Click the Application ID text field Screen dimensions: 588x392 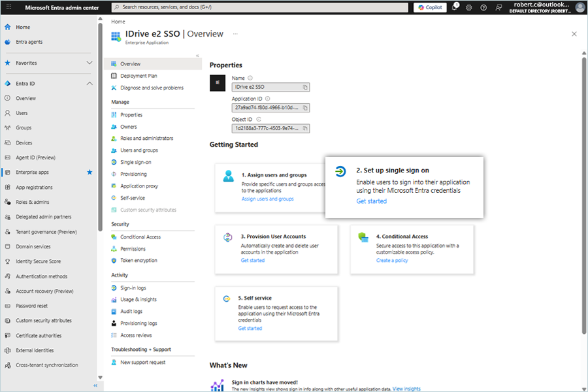(x=270, y=108)
